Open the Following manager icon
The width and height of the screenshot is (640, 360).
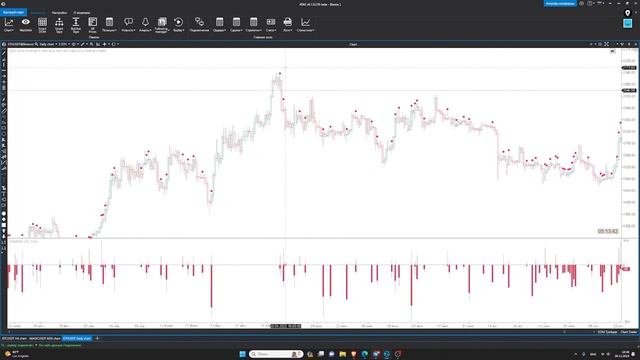(162, 24)
